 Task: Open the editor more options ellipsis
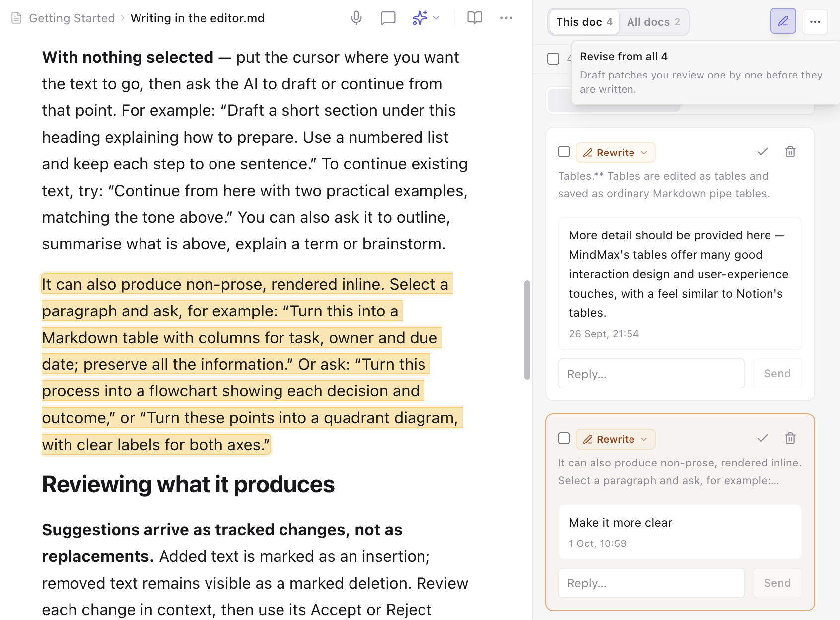[506, 18]
